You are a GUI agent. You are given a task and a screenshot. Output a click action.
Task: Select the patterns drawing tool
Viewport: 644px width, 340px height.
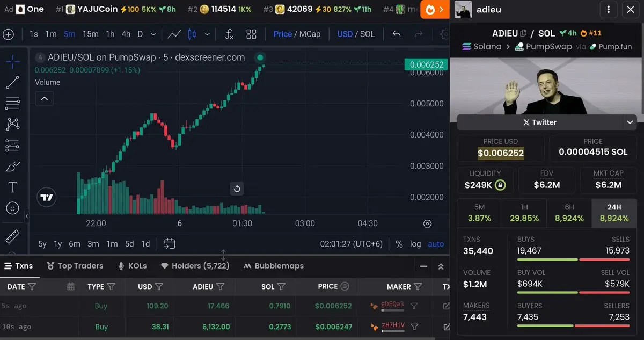coord(13,124)
